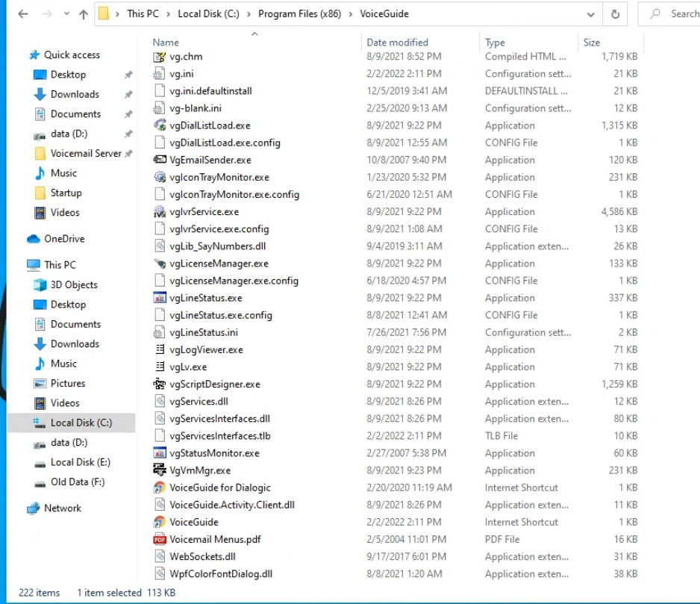Click the vg.ini settings file icon

160,74
